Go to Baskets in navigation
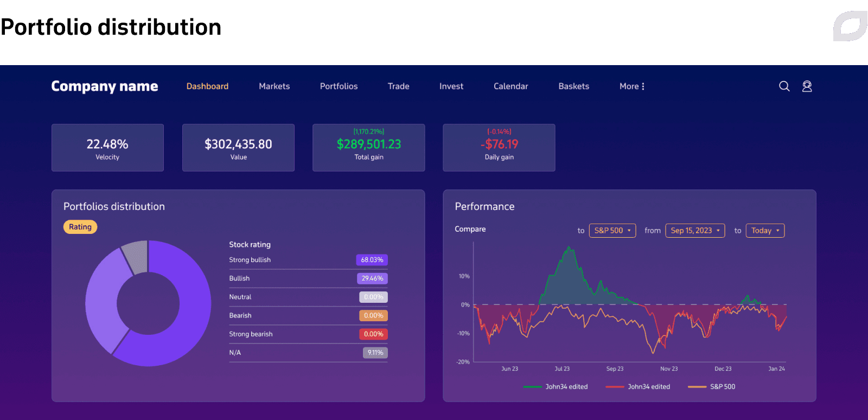Screen dimensions: 868x420 [573, 86]
